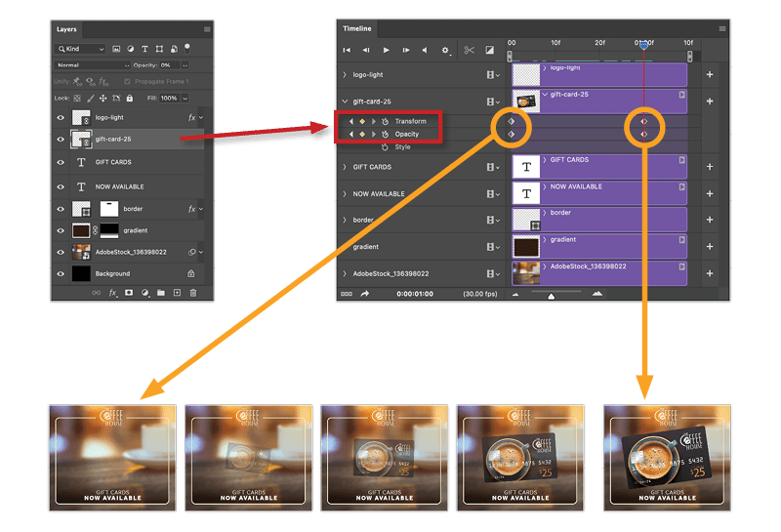Hide the border layer
781x532 pixels.
pos(61,209)
